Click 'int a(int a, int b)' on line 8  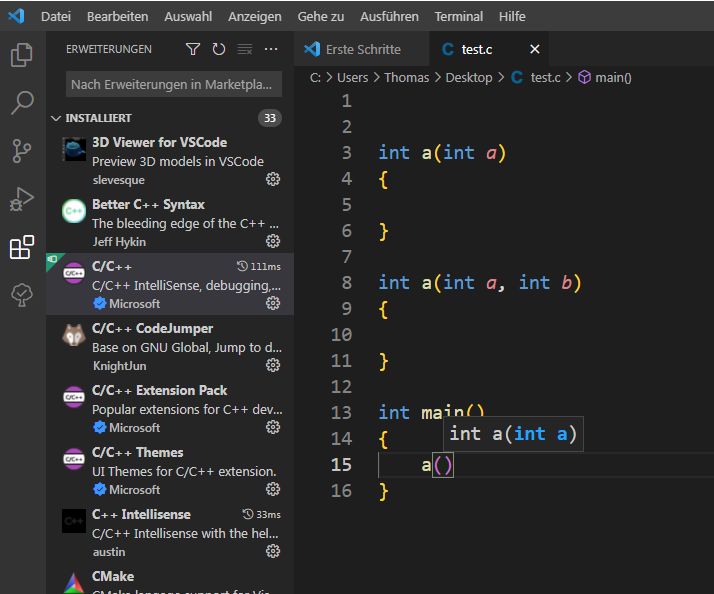[x=480, y=282]
